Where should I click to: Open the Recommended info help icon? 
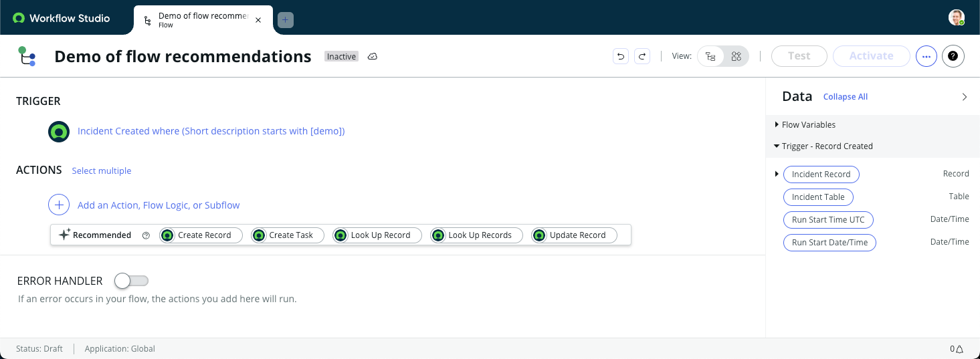pyautogui.click(x=146, y=235)
